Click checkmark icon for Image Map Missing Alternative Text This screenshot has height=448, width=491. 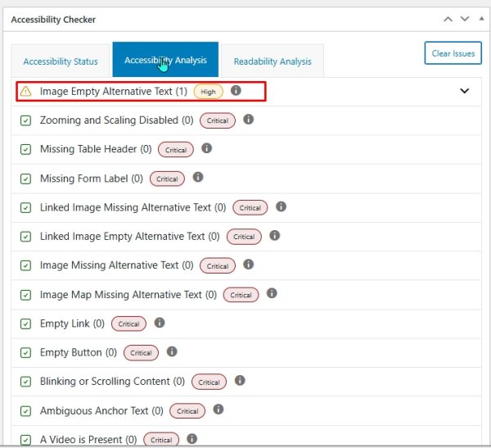pyautogui.click(x=25, y=295)
